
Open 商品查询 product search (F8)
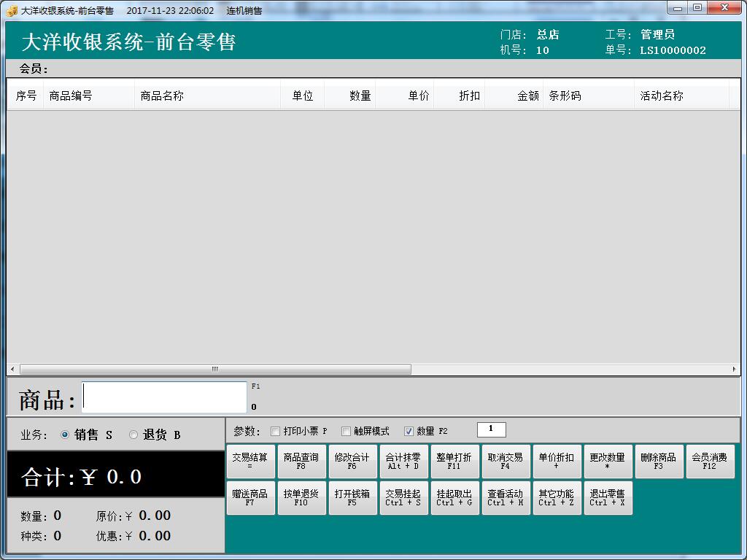click(301, 462)
